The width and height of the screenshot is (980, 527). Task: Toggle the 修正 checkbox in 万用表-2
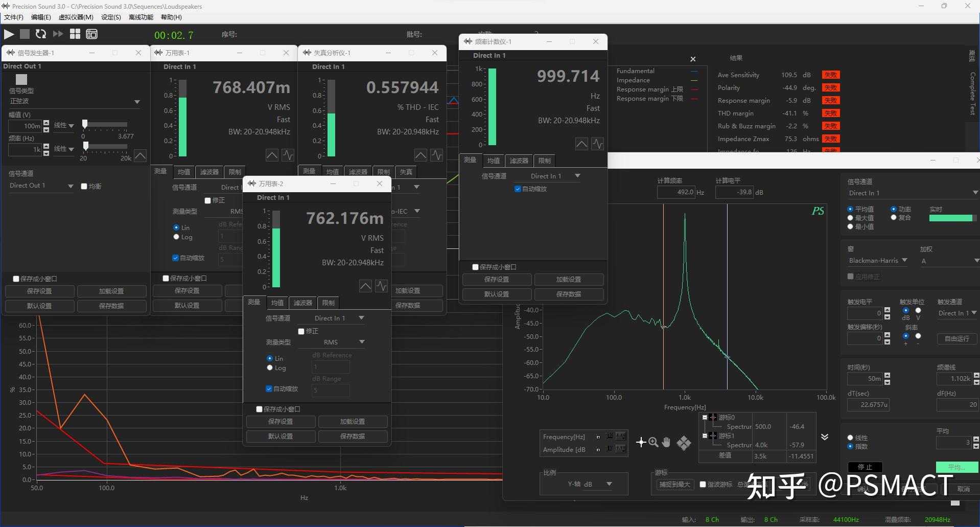pos(301,332)
